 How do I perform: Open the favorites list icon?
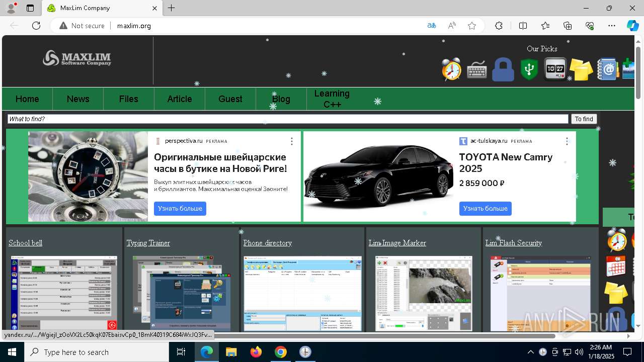[x=545, y=26]
